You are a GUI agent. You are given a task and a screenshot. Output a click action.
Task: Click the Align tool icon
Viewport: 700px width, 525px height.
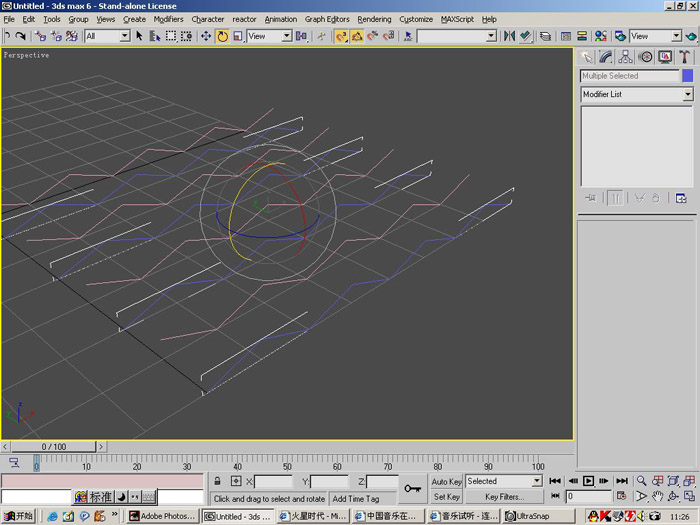[x=526, y=36]
